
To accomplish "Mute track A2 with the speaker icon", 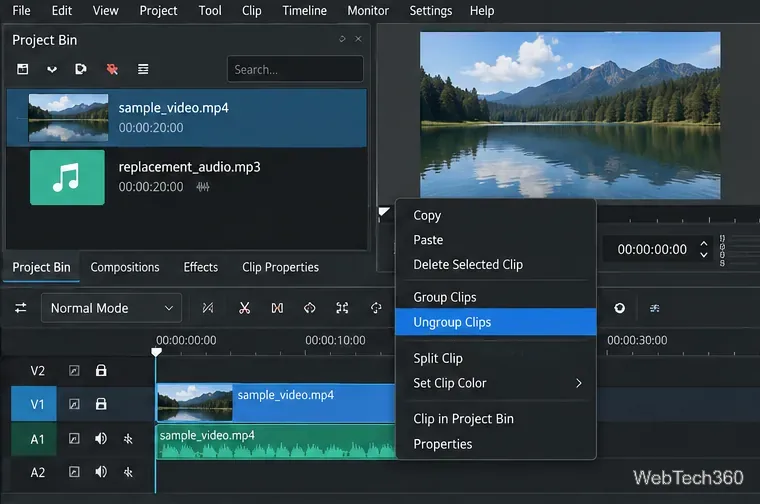I will click(101, 472).
